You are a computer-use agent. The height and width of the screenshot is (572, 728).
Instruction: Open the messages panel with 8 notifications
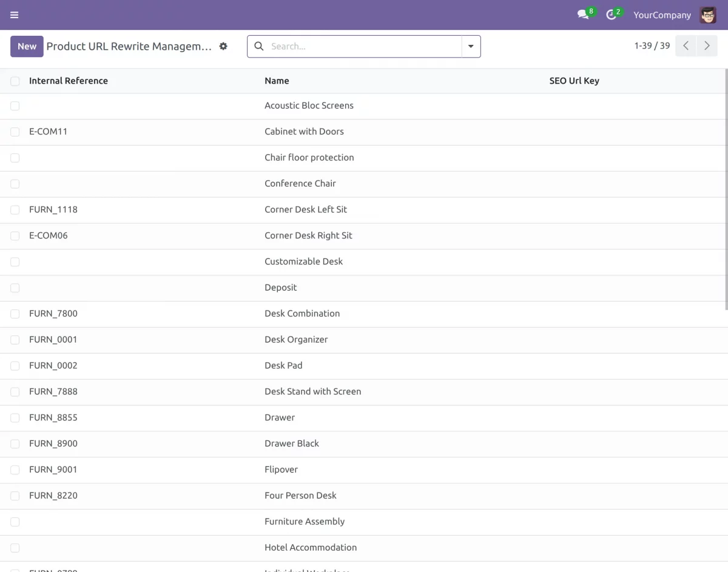point(581,15)
